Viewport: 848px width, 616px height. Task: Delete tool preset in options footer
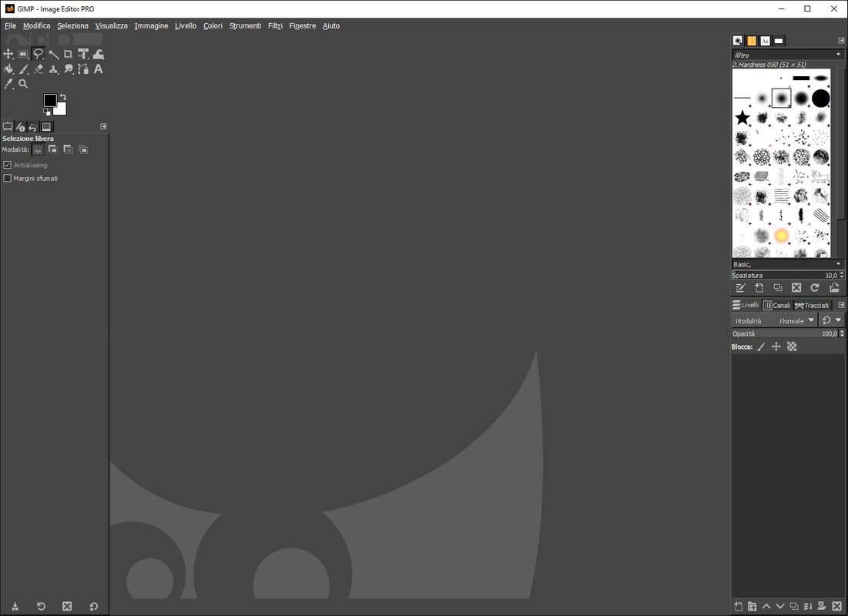coord(67,606)
